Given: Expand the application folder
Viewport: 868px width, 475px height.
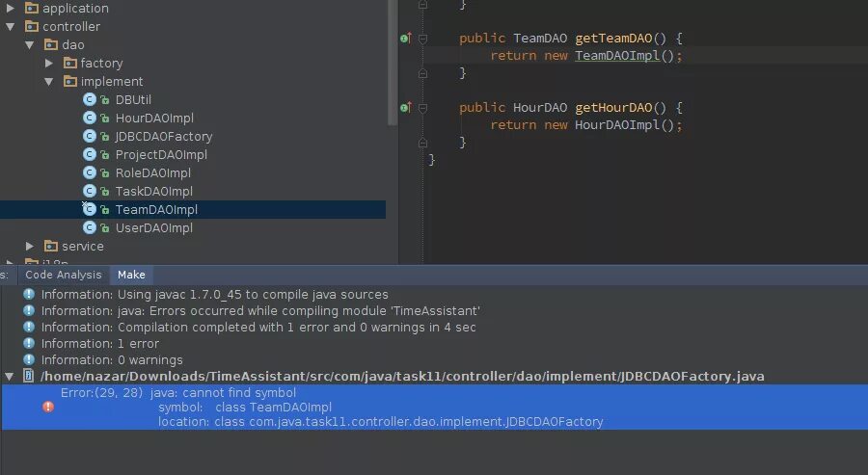Looking at the screenshot, I should tap(10, 8).
